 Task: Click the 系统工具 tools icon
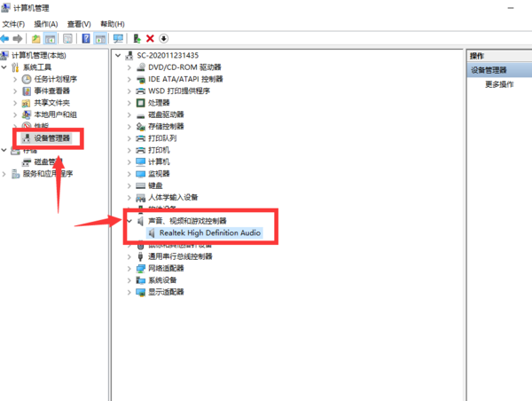[x=15, y=67]
